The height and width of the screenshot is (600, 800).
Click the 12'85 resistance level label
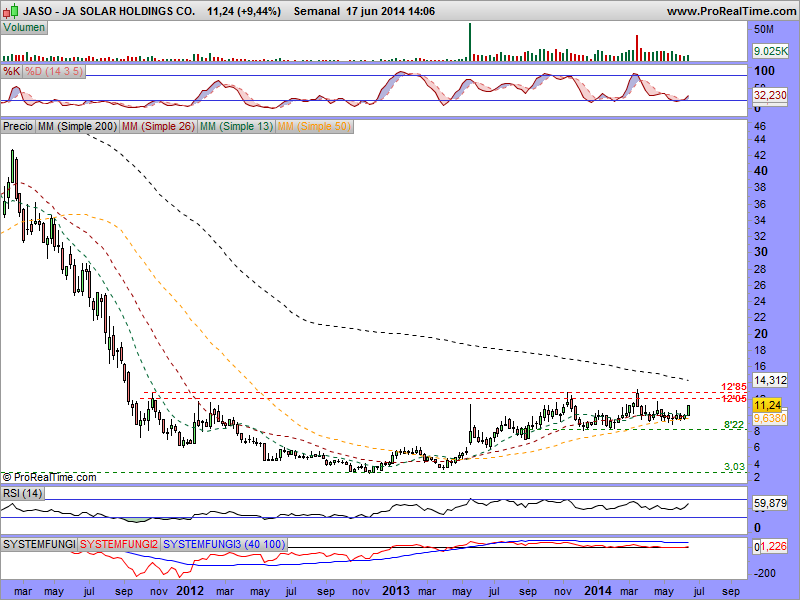click(x=734, y=387)
